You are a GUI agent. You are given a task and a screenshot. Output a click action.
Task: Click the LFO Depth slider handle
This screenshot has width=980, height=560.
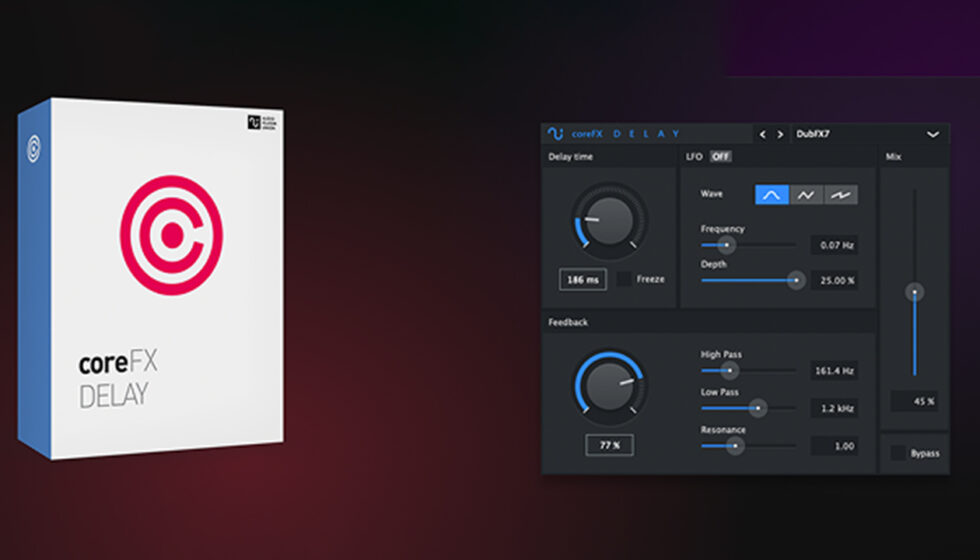pos(796,280)
